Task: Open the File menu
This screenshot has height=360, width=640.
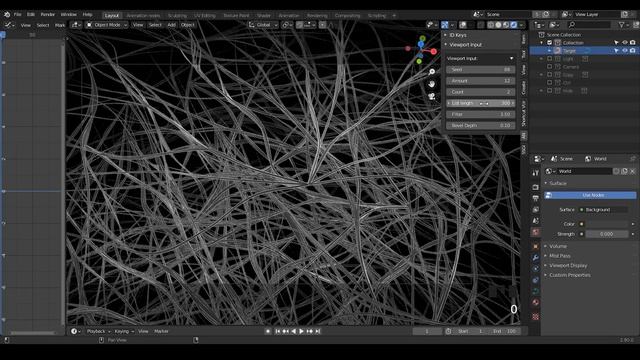Action: [18, 14]
